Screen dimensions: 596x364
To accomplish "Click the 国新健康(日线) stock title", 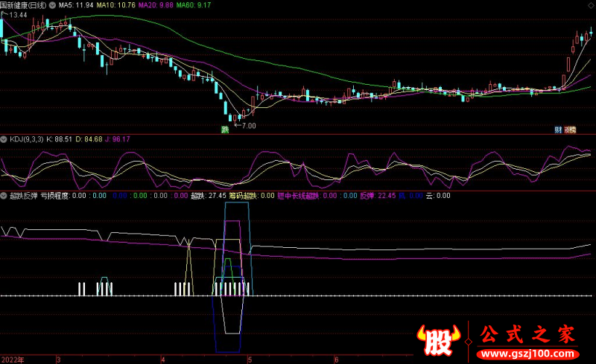I will pos(24,5).
